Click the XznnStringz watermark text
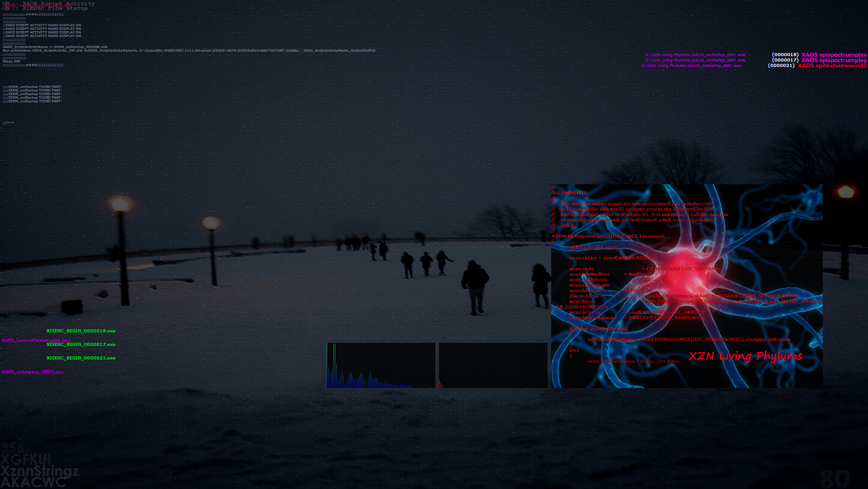This screenshot has height=489, width=868. click(40, 471)
